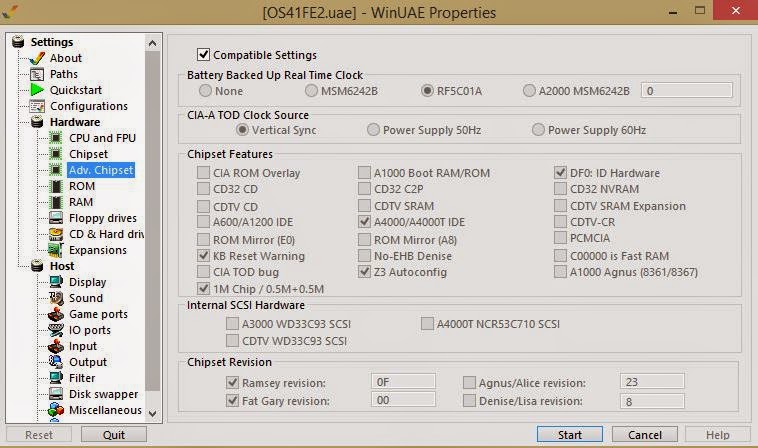Click the Filter monitor icon

[56, 378]
